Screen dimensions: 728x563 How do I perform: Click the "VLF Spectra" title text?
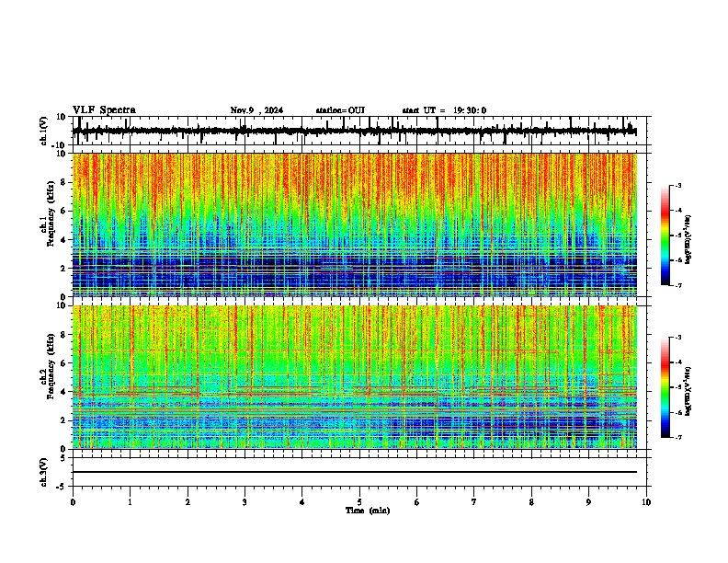(x=104, y=110)
